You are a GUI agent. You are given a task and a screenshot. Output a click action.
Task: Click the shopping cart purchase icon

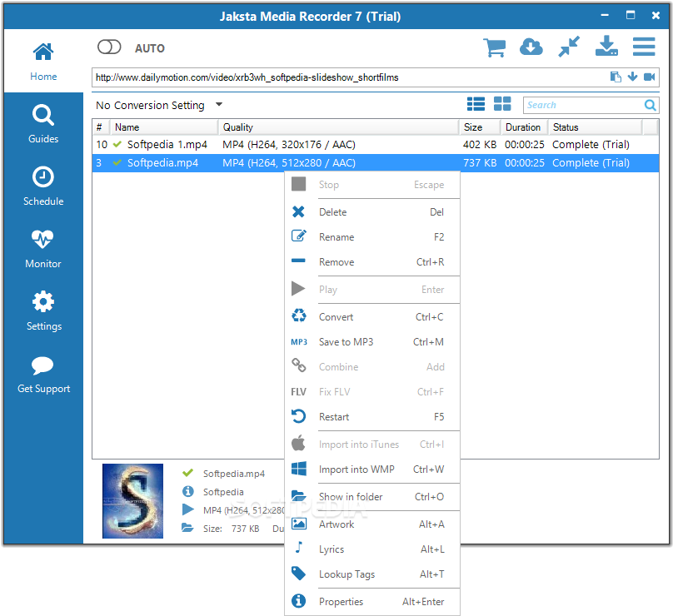(494, 47)
